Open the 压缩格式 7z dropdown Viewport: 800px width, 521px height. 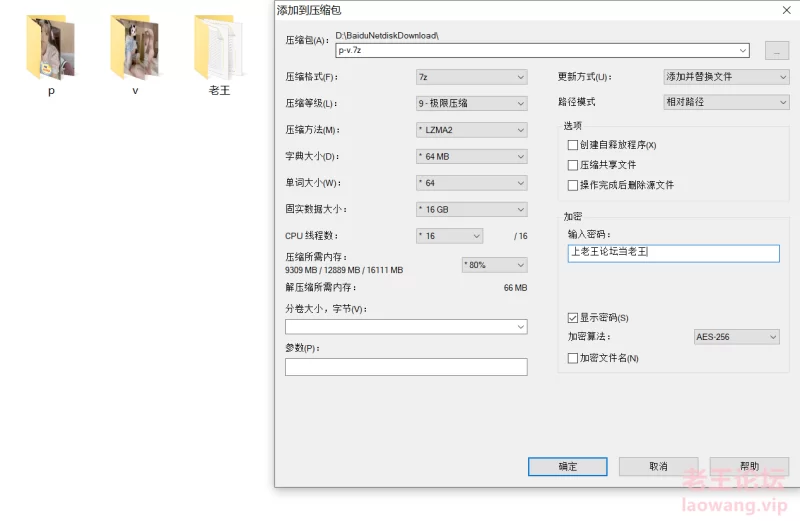[471, 77]
